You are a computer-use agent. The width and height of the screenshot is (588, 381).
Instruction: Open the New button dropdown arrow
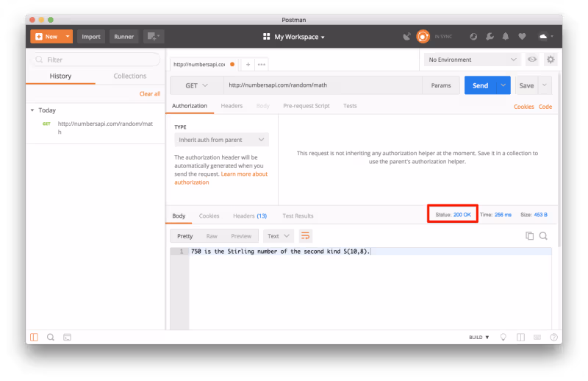[68, 37]
